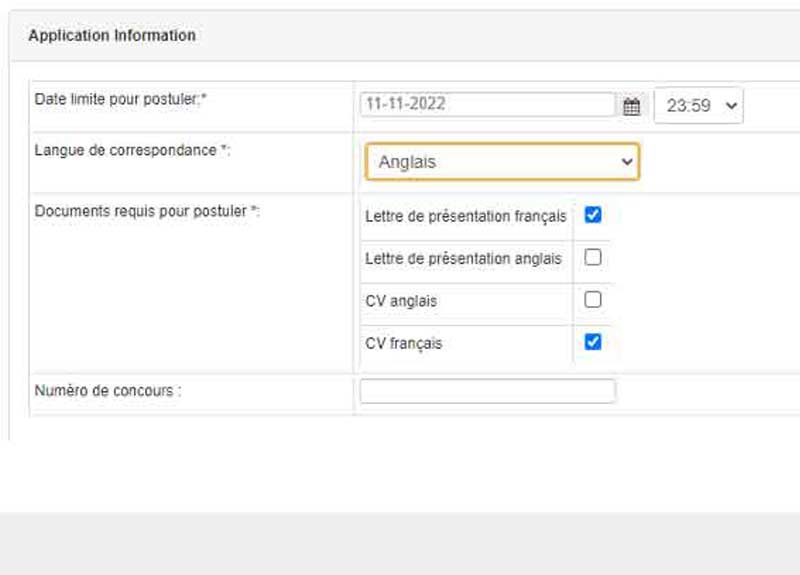
Task: Click the 11-11-2022 deadline date field
Action: click(x=487, y=104)
